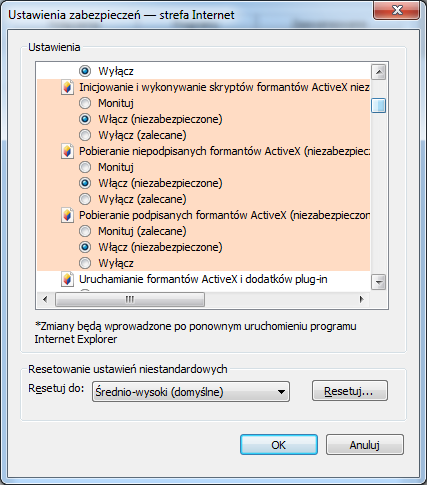Click the vertical scrollbar thumb
The width and height of the screenshot is (427, 485).
click(x=379, y=106)
